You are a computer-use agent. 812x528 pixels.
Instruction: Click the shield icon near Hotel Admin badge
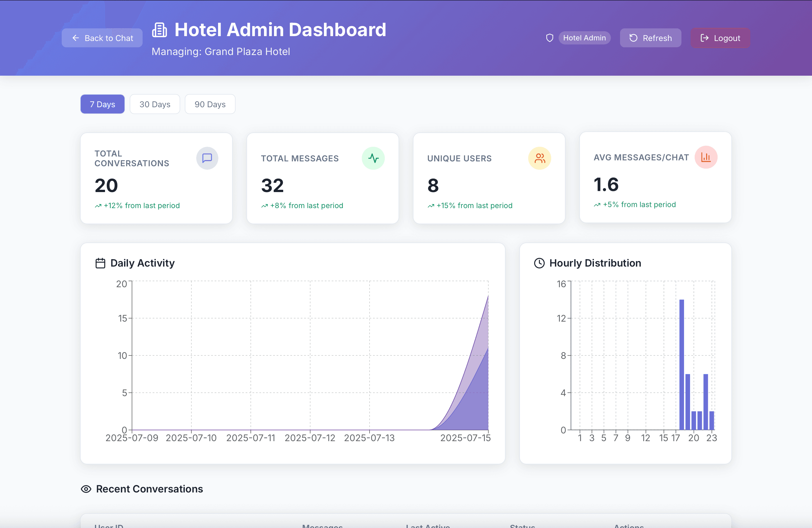[x=550, y=38]
